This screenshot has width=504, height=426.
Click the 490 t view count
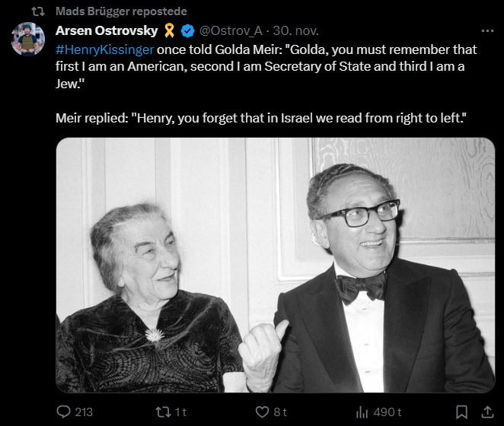(388, 412)
